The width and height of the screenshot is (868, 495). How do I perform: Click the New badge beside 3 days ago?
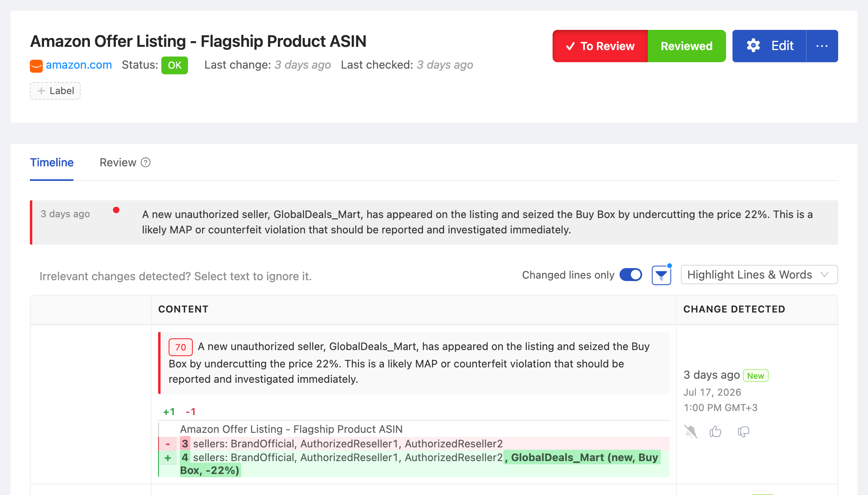[755, 376]
